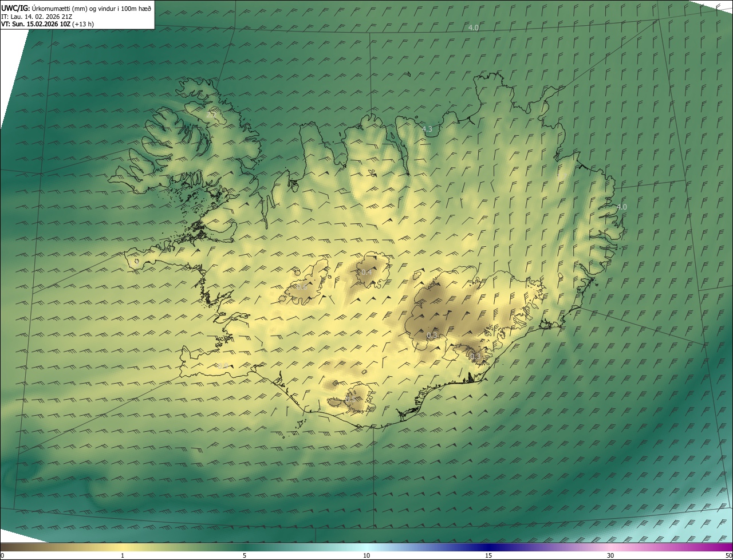Click the initial time line 'IT: Lau. 14. 02. 2026 21Z'
The height and width of the screenshot is (560, 733).
(37, 17)
